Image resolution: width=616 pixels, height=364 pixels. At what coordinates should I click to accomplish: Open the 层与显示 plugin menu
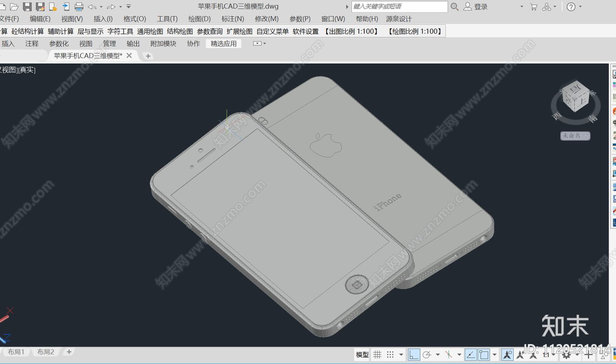pyautogui.click(x=90, y=32)
